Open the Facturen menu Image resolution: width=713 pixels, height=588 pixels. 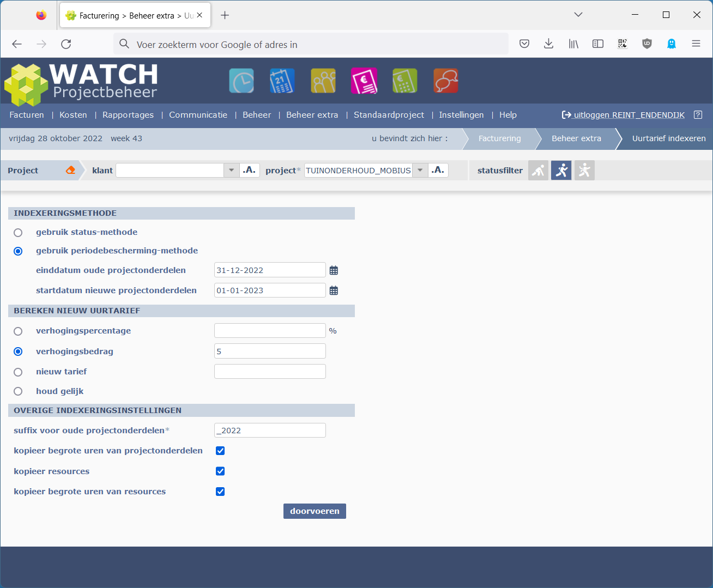click(x=27, y=115)
